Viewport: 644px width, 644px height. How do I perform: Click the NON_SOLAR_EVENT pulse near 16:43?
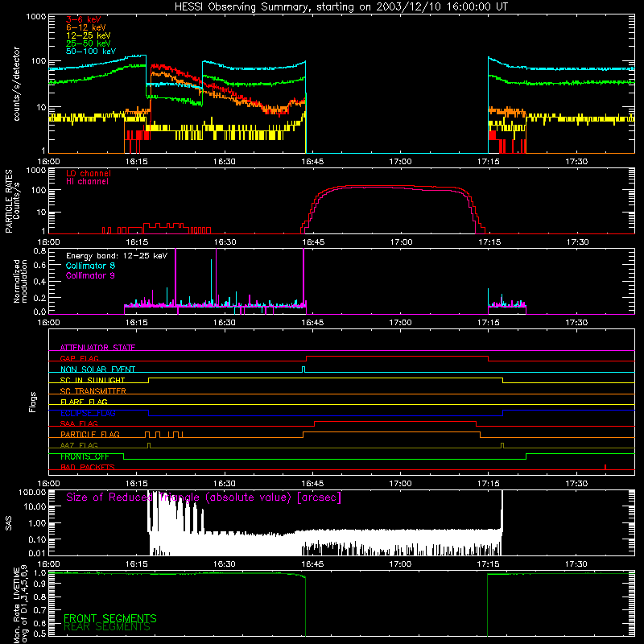(303, 369)
